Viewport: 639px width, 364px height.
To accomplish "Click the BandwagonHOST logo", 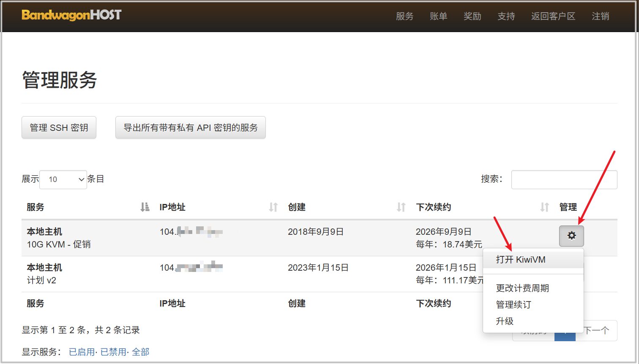I will point(71,16).
